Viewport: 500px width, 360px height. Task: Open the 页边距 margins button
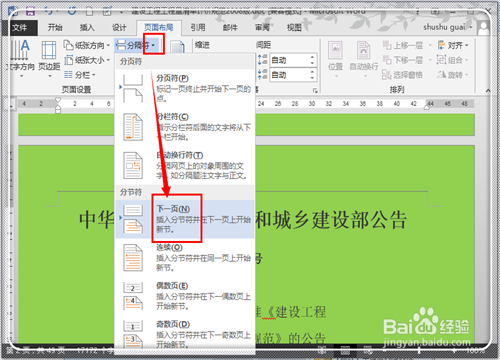click(49, 59)
